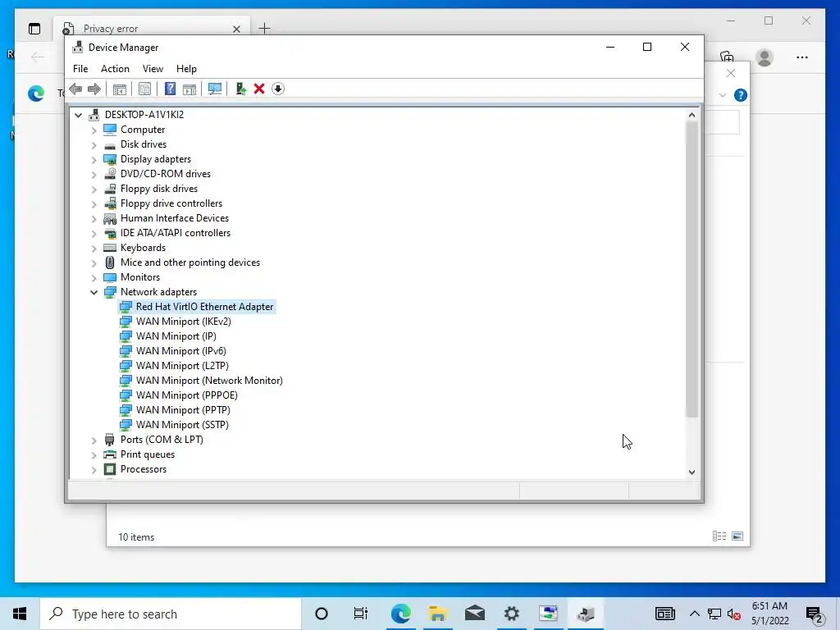Collapse the DESKTOP-A1V1KI2 root node
840x630 pixels.
tap(78, 115)
